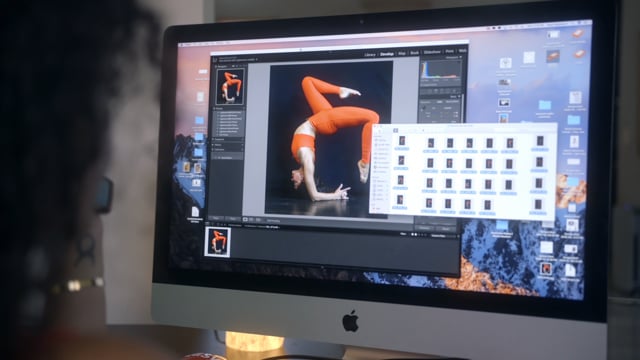This screenshot has height=360, width=640.
Task: Collapse the Basic panel header
Action: coord(454,97)
